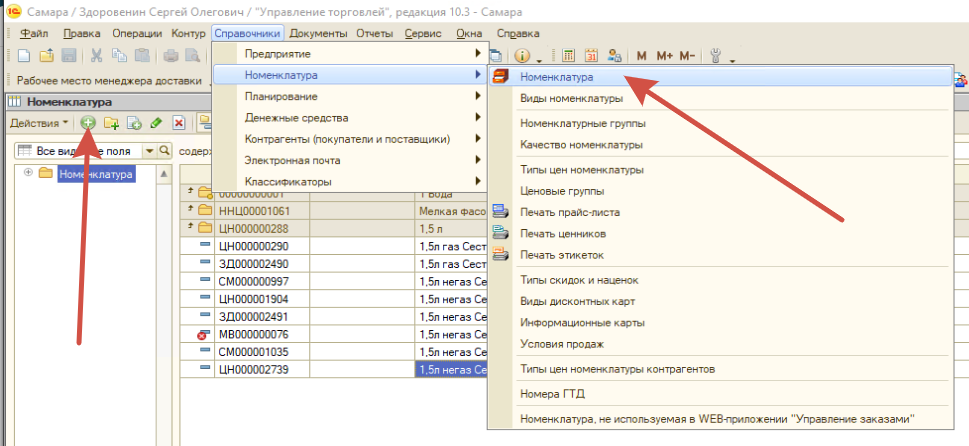Click the search magnifier beside field filter

point(164,151)
